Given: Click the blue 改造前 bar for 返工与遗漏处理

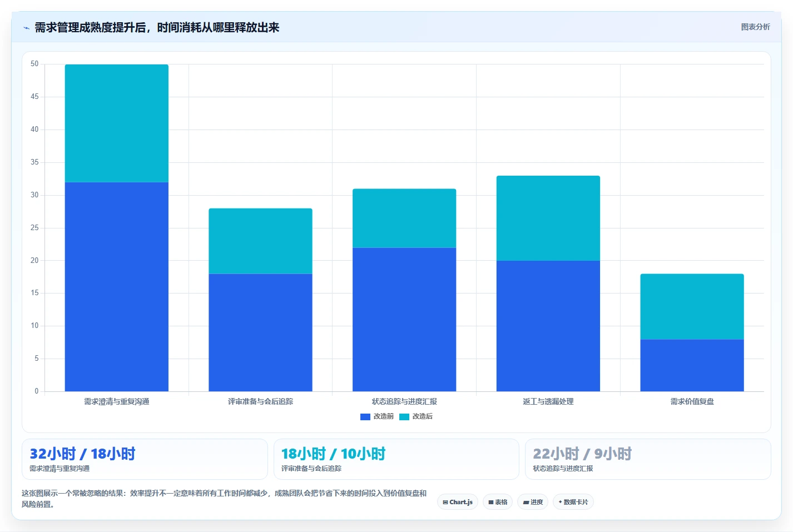Looking at the screenshot, I should (x=548, y=326).
